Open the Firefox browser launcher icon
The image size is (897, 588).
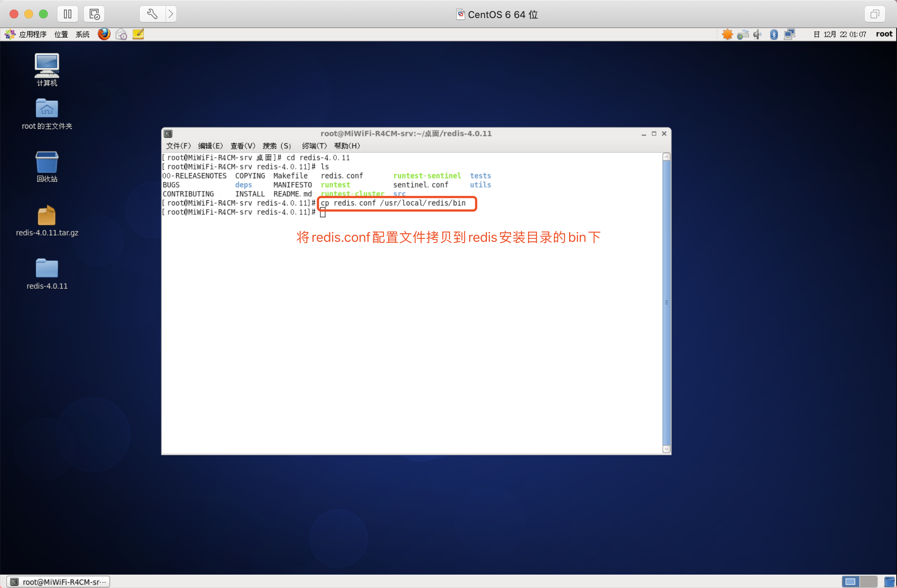(104, 34)
